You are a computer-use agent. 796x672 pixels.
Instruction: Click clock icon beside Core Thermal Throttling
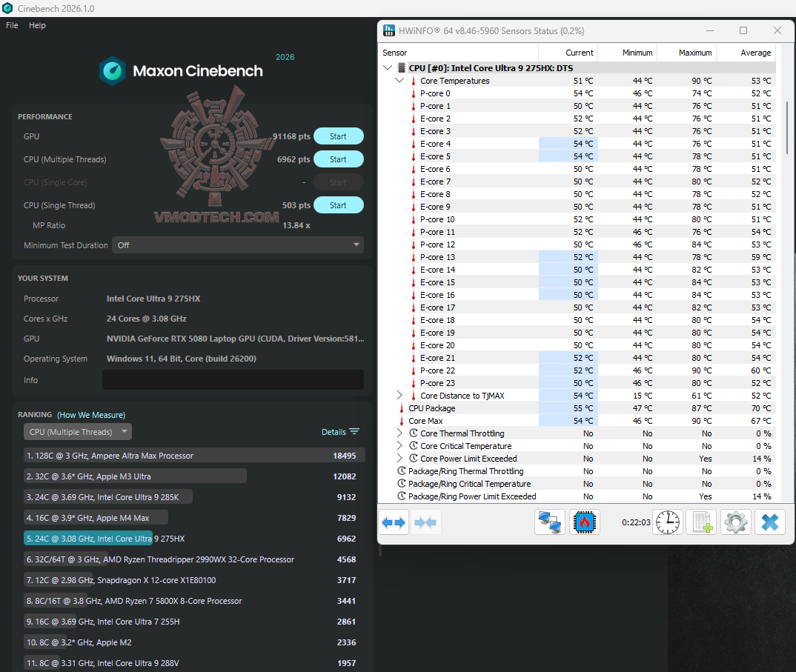(x=414, y=433)
